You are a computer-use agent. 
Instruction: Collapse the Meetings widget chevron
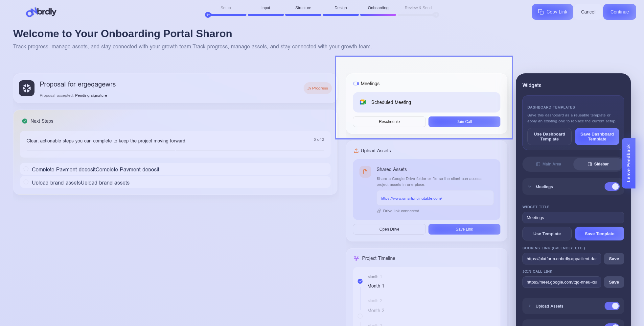coord(530,187)
